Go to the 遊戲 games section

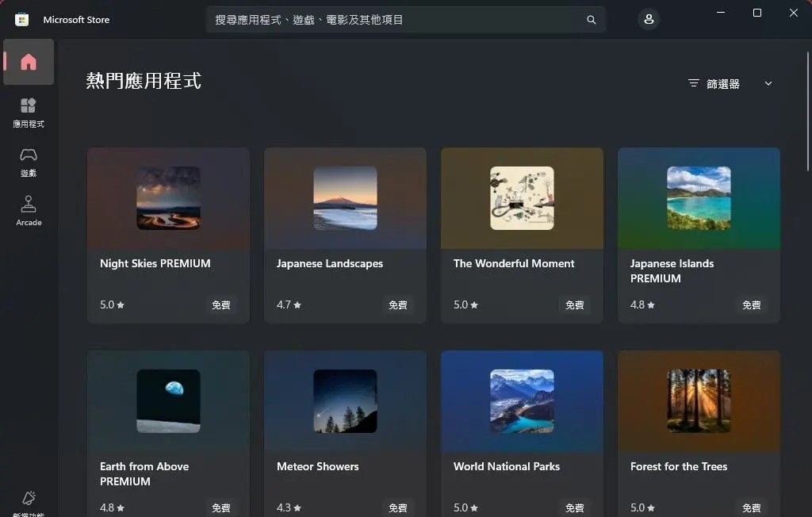pos(29,162)
